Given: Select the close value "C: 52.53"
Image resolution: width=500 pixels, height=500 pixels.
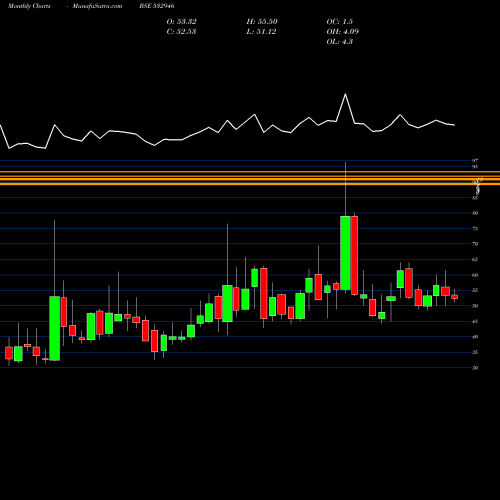Looking at the screenshot, I should point(181,32).
